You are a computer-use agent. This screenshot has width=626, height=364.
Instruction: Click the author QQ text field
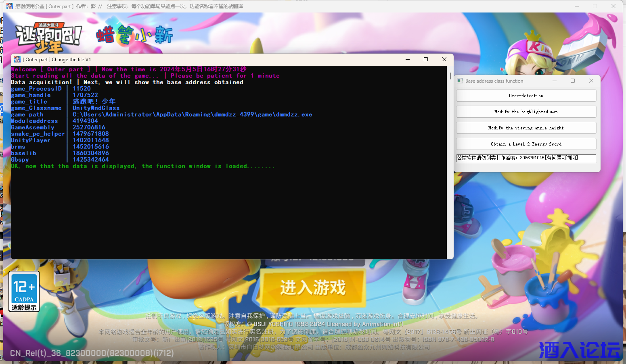(x=526, y=158)
